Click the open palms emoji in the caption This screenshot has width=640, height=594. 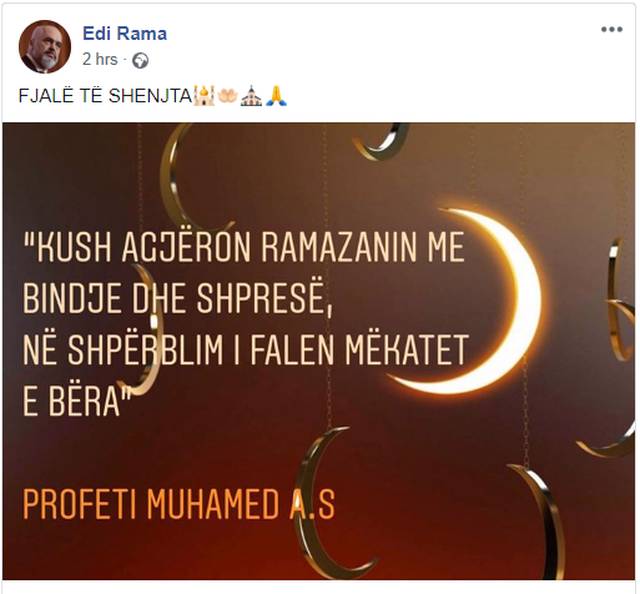point(227,95)
